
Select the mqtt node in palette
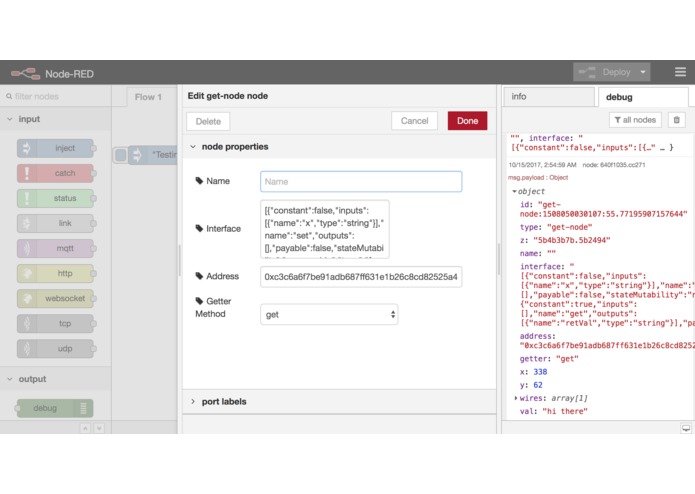(55, 248)
